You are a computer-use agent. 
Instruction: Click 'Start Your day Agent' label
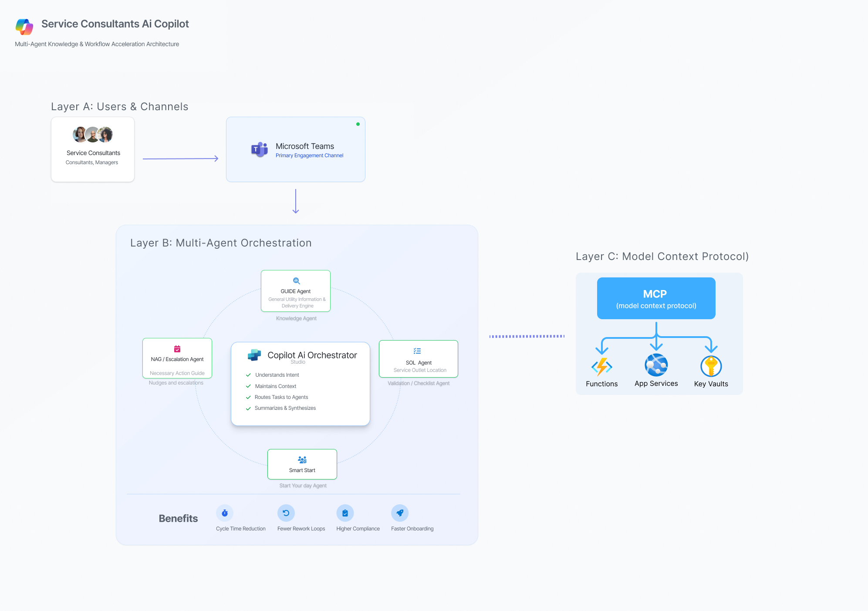[303, 486]
